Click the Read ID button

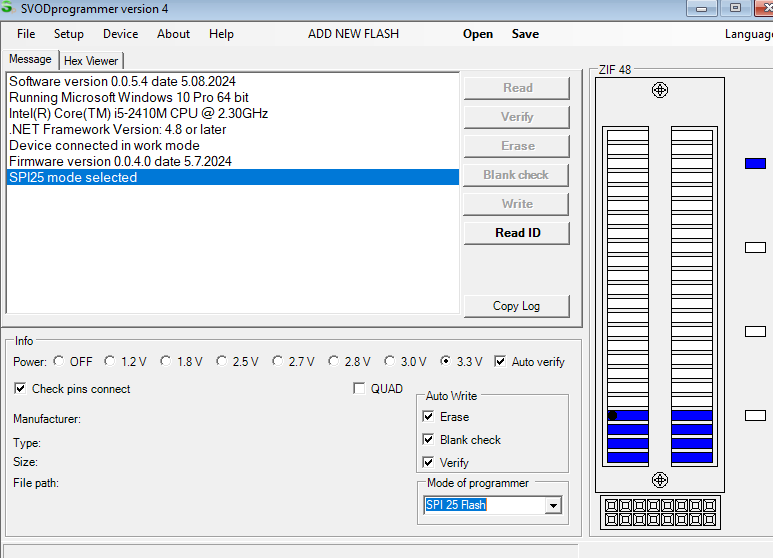(517, 233)
